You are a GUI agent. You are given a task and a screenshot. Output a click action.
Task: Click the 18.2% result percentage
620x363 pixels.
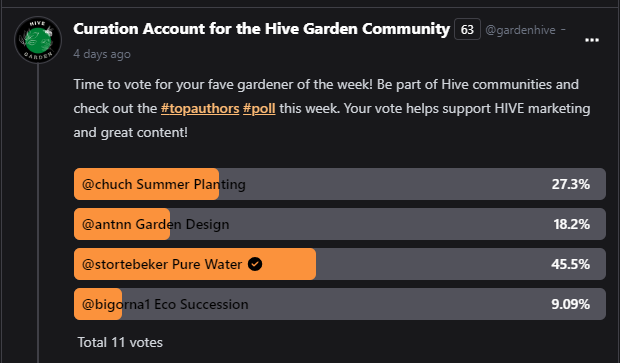point(571,224)
